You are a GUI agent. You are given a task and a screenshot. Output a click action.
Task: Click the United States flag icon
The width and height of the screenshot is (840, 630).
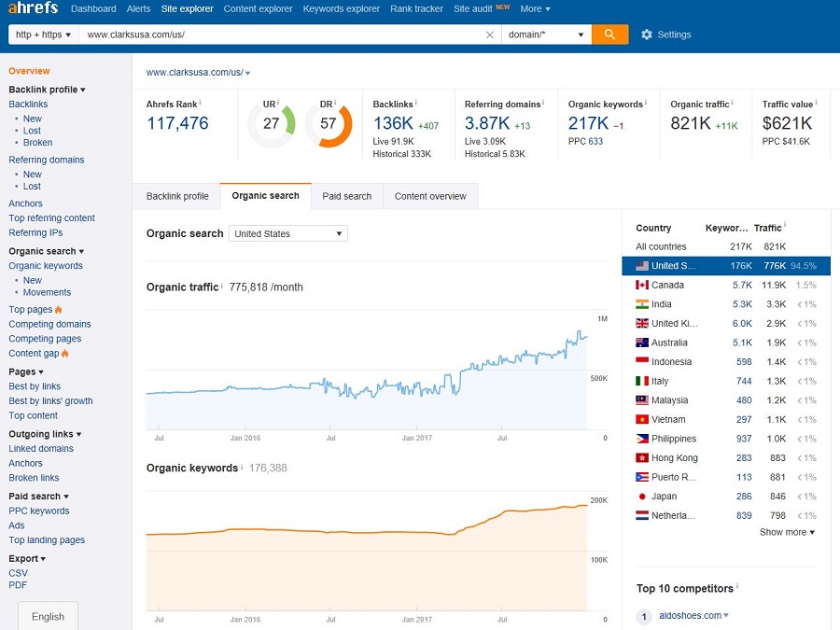(x=642, y=266)
